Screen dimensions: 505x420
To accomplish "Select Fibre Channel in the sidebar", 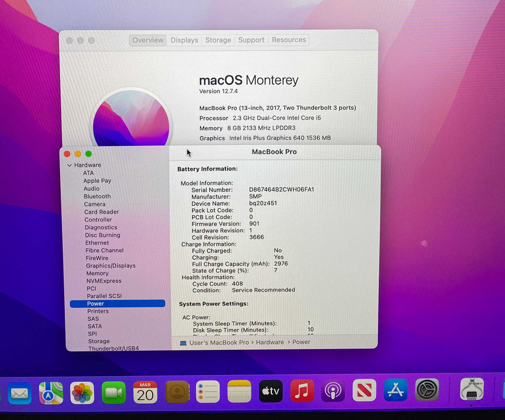I will [104, 250].
